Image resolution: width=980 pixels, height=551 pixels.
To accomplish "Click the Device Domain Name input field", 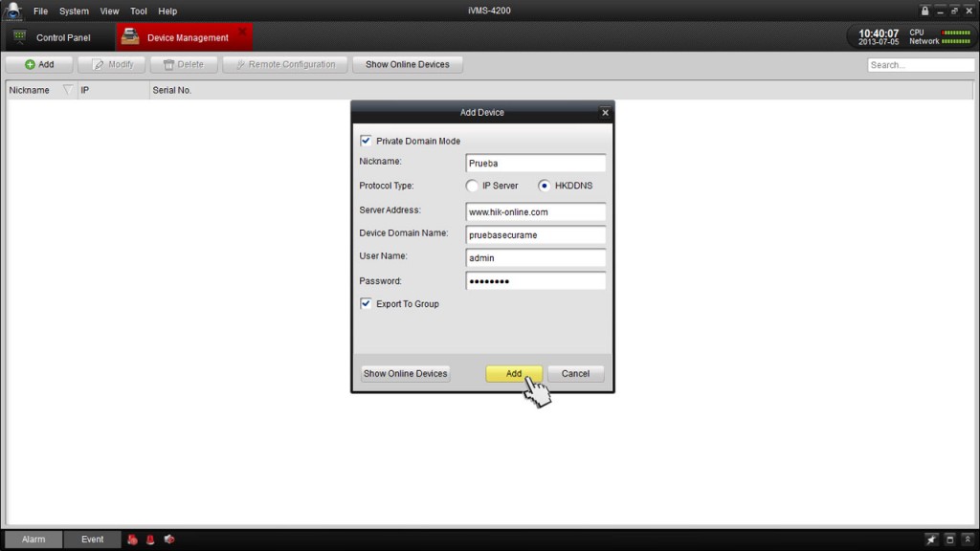I will pos(536,235).
